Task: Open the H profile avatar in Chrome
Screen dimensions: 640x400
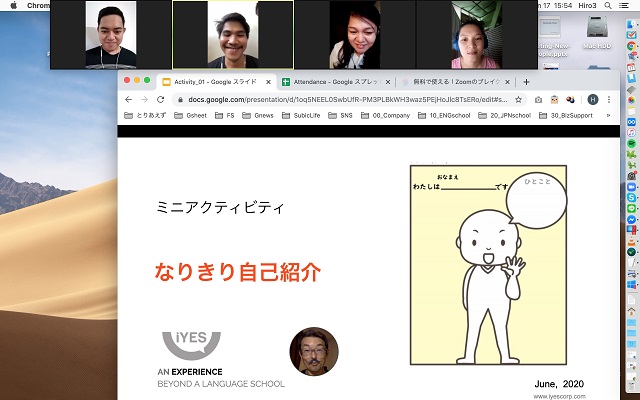Action: [x=593, y=100]
